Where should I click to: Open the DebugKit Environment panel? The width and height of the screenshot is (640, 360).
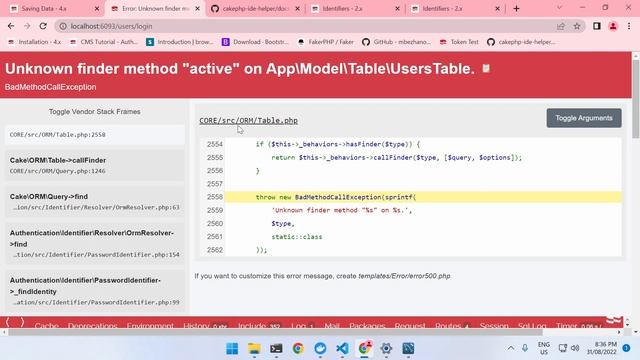pos(150,325)
